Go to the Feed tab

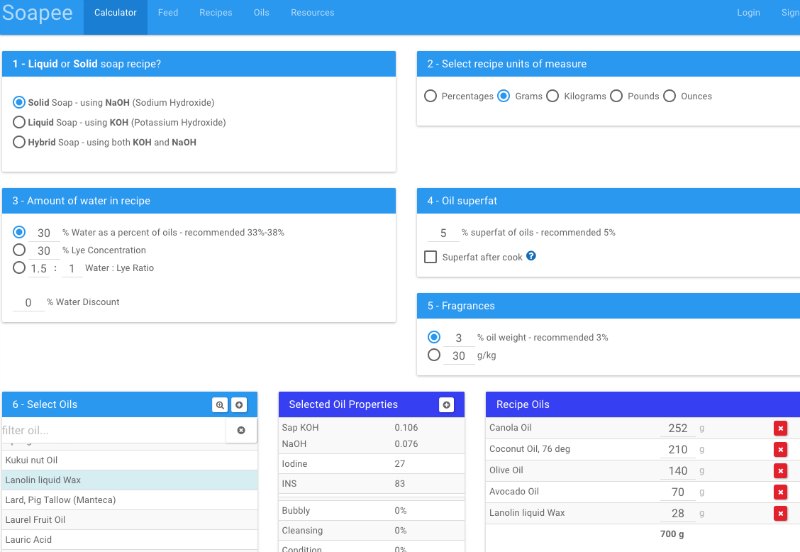point(168,13)
